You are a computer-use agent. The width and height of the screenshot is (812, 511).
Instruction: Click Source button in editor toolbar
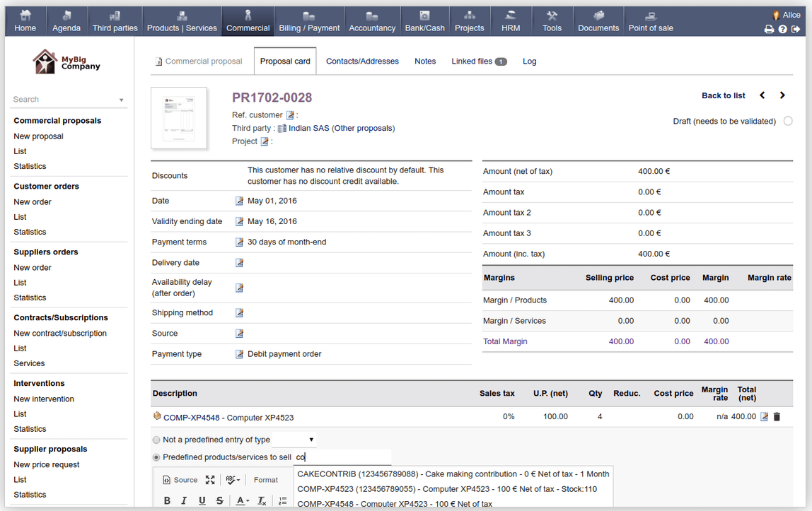[180, 480]
